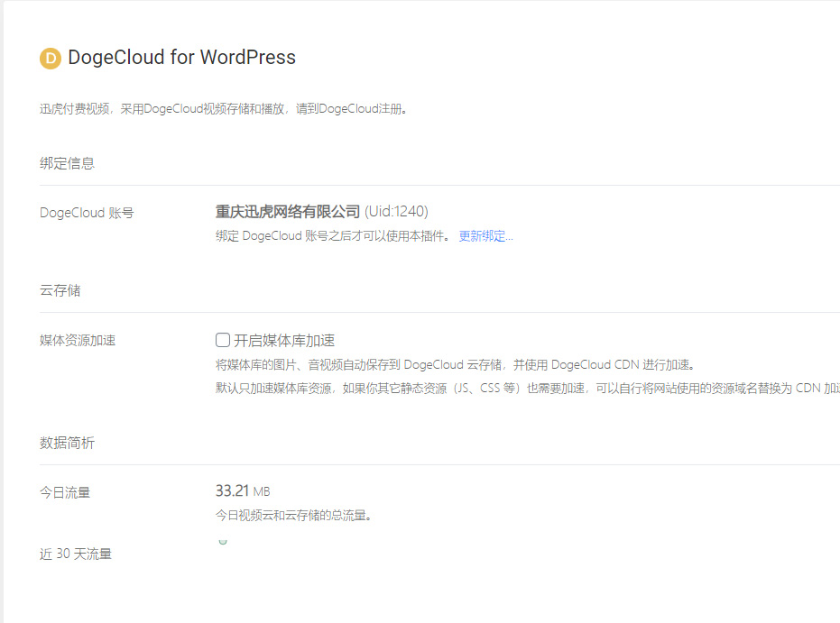Click the DogeCloud yellow D logo icon

pos(51,59)
